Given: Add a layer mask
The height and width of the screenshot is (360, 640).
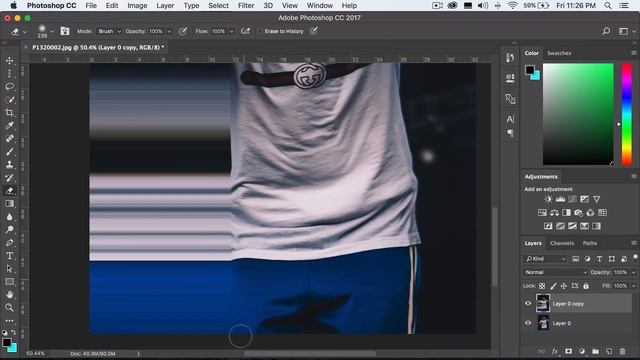Looking at the screenshot, I should 568,351.
